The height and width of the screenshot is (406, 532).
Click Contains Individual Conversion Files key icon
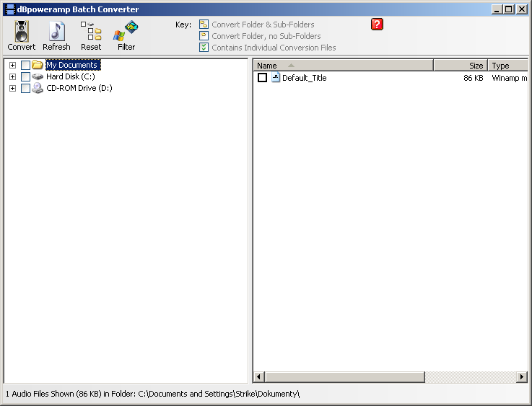coord(204,48)
